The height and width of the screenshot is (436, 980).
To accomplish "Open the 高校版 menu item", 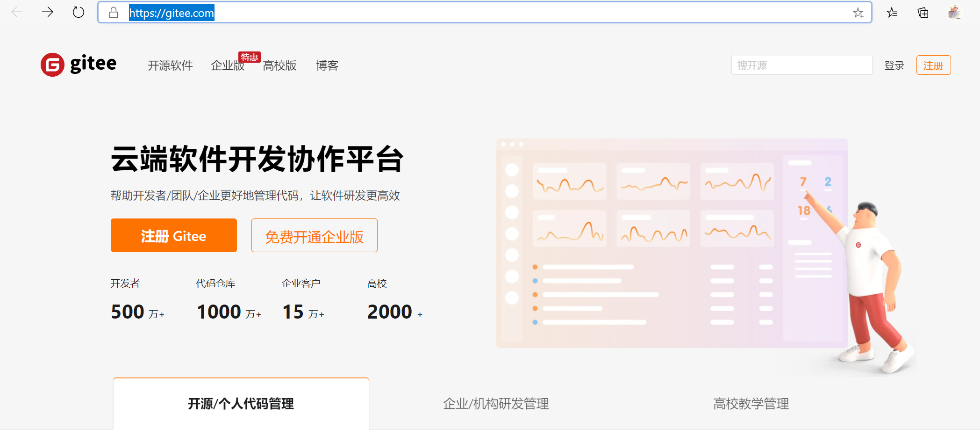I will 279,65.
